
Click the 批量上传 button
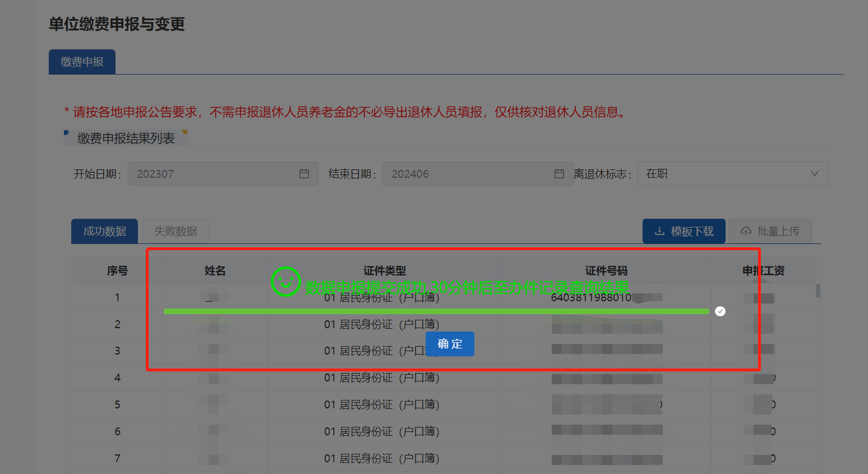(770, 231)
